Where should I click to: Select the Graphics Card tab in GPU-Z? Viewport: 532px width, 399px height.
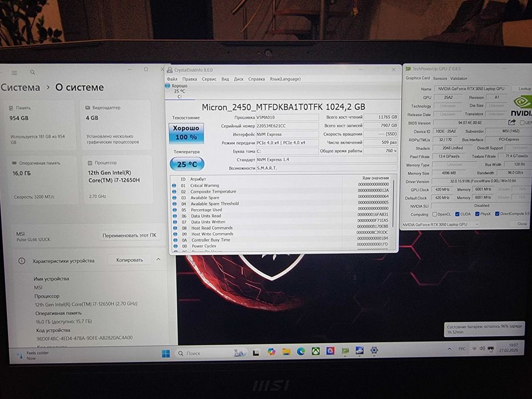(417, 78)
